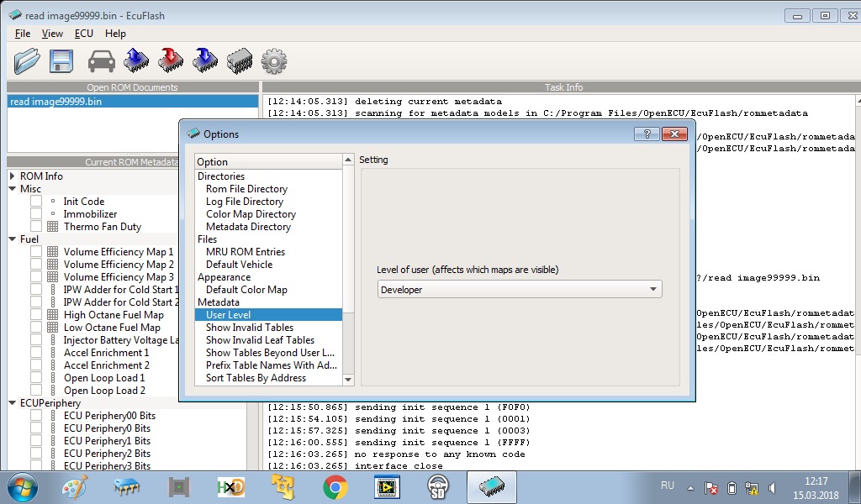Click the battery power tray icon
The image size is (861, 504).
(732, 487)
